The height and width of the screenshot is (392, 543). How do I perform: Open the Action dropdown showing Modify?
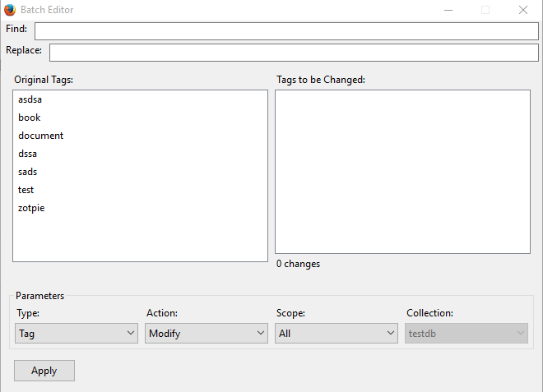[x=206, y=333]
